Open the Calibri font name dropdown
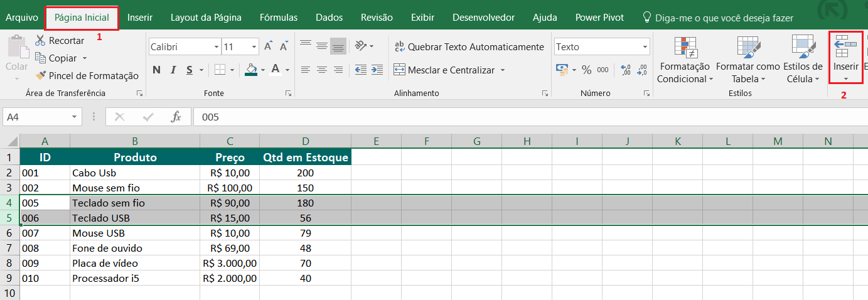Image resolution: width=868 pixels, height=300 pixels. [217, 47]
